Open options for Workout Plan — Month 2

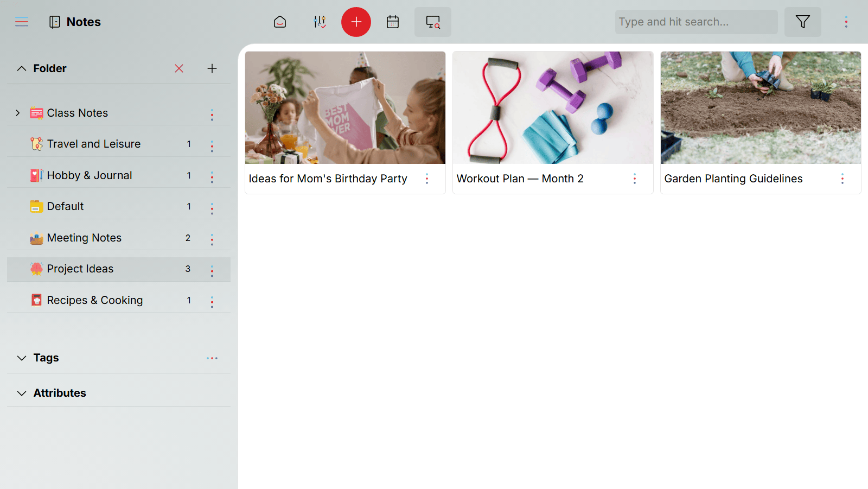(x=635, y=179)
